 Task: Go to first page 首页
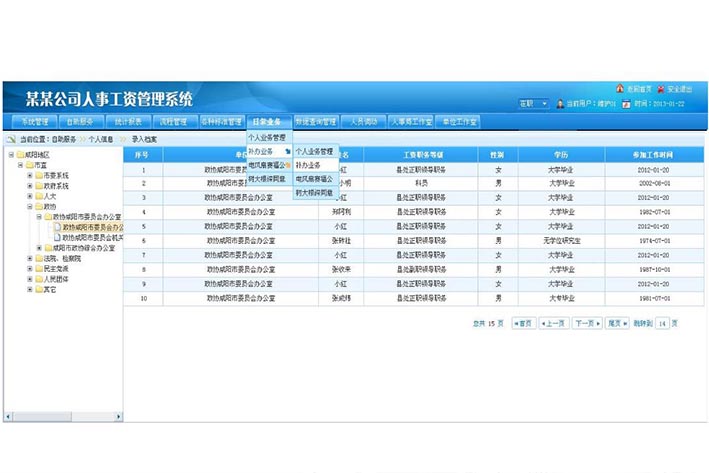click(x=524, y=323)
